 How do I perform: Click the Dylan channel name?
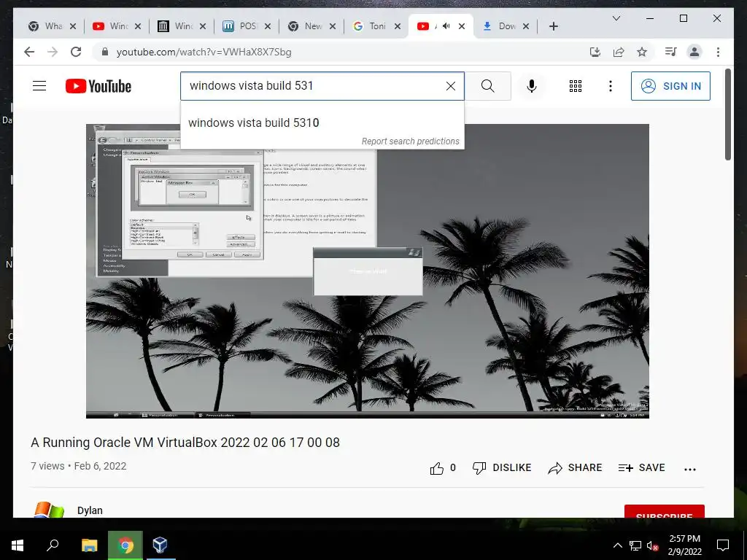click(x=90, y=510)
